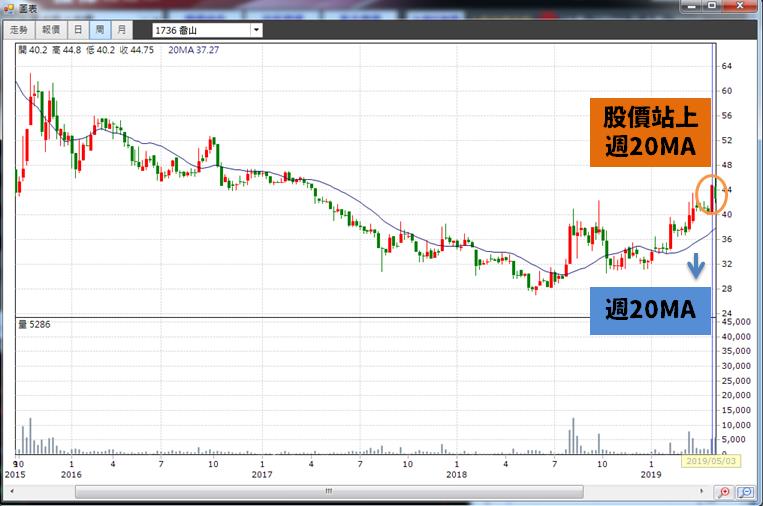Select the 月 monthly chart period
This screenshot has height=506, width=763.
[122, 30]
